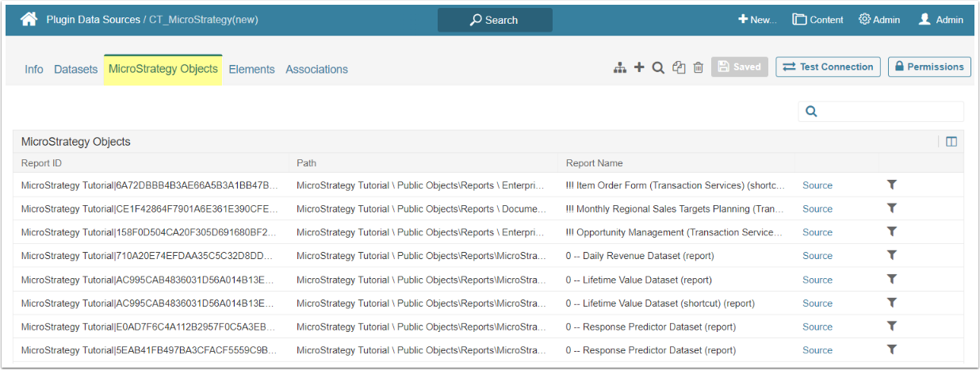Click the Plugin Data Sources breadcrumb link
Image resolution: width=980 pixels, height=370 pixels.
tap(93, 20)
